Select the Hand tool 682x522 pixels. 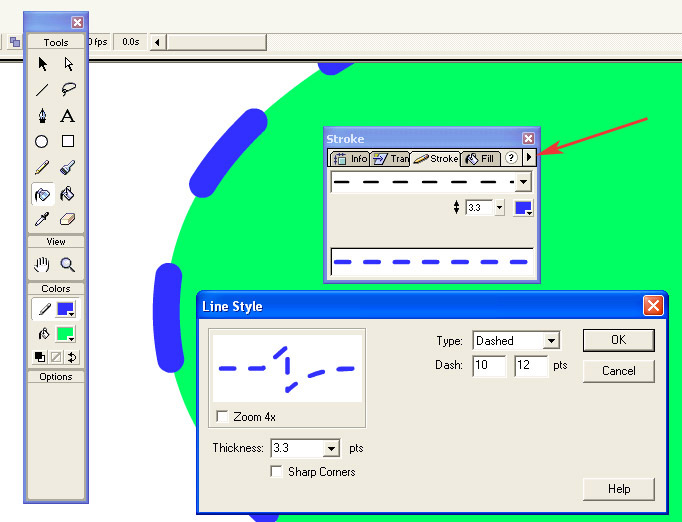pyautogui.click(x=42, y=264)
